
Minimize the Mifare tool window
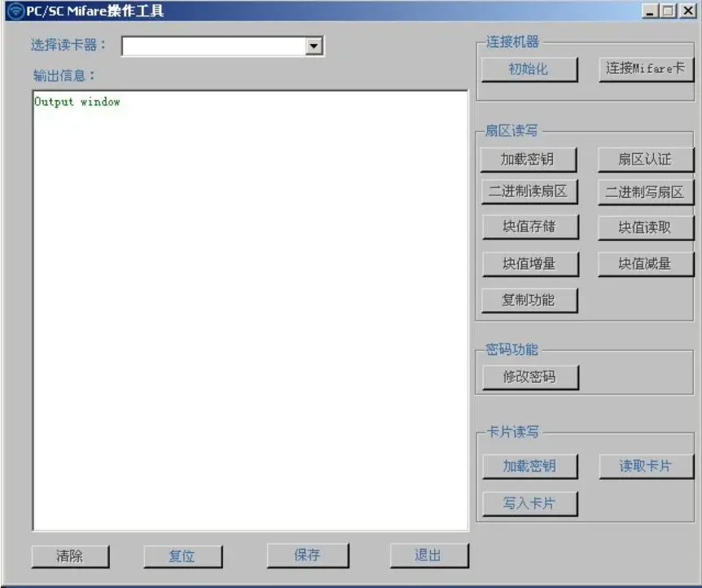point(650,11)
